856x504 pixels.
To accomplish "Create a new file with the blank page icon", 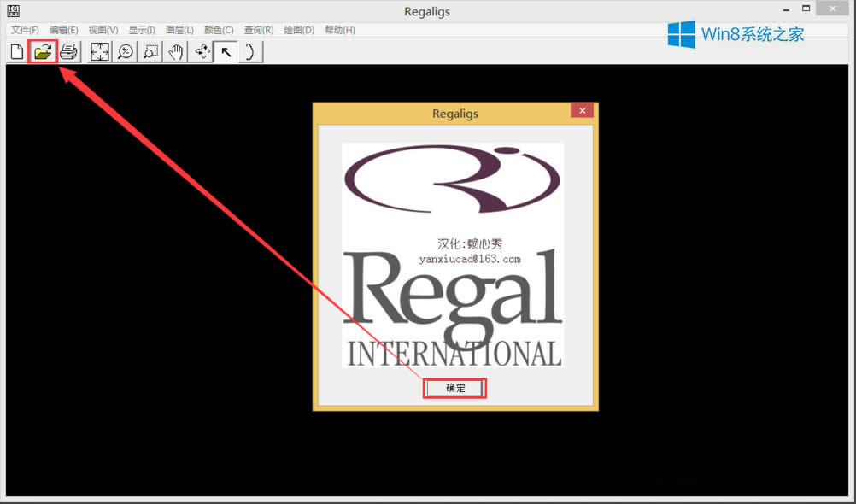I will click(x=17, y=52).
